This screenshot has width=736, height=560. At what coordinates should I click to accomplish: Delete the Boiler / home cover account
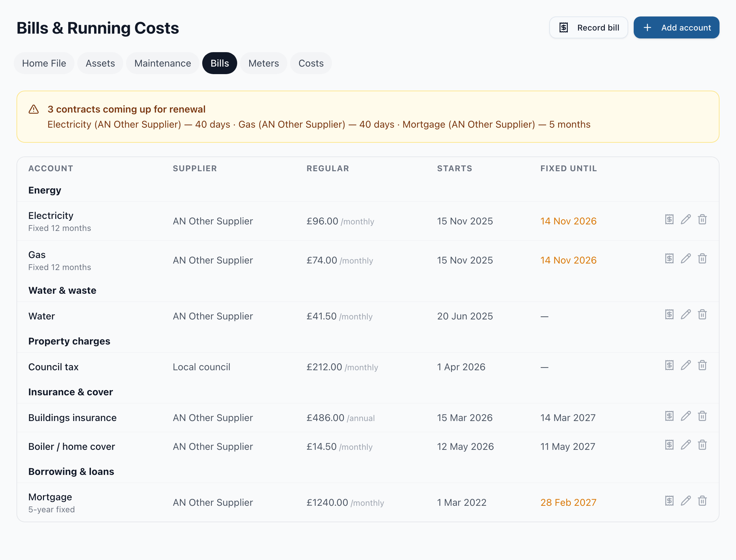pos(702,445)
